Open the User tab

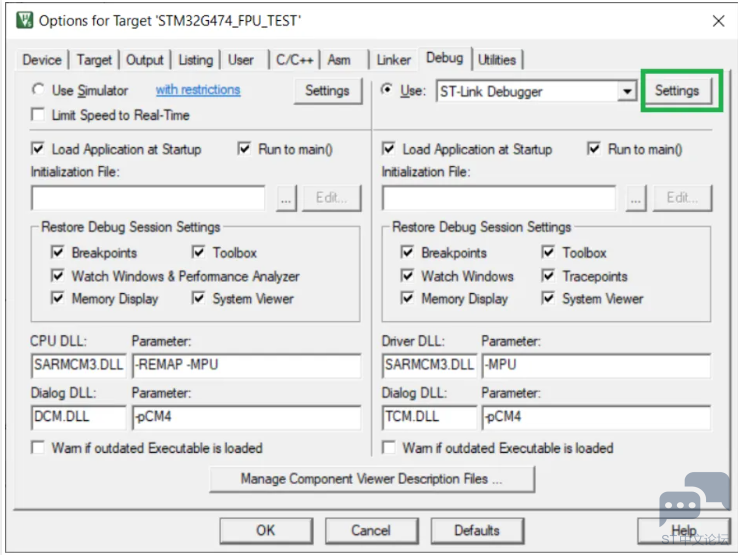pos(241,60)
